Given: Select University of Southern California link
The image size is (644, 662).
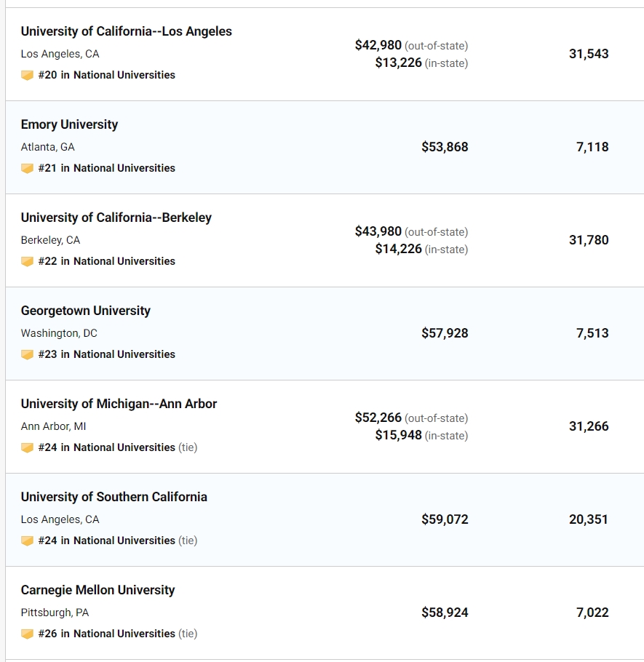Looking at the screenshot, I should pyautogui.click(x=114, y=497).
